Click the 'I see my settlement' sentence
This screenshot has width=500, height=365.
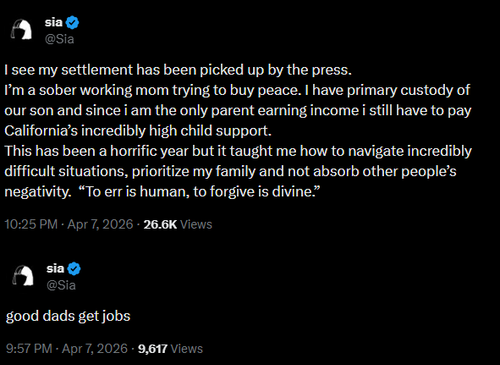(x=178, y=70)
